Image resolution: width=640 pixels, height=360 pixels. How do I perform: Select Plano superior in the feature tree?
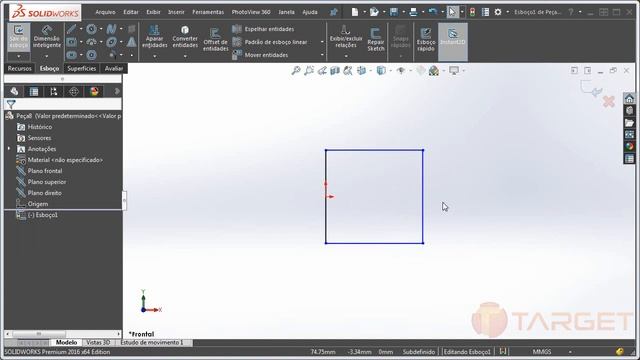47,182
